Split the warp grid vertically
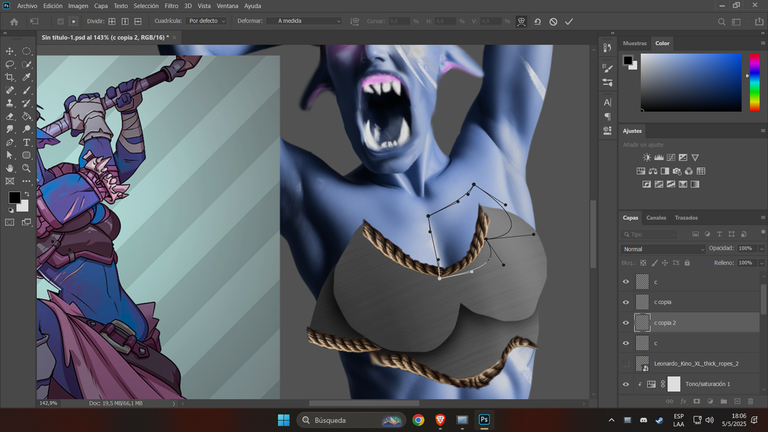Viewport: 768px width, 432px height. 125,21
